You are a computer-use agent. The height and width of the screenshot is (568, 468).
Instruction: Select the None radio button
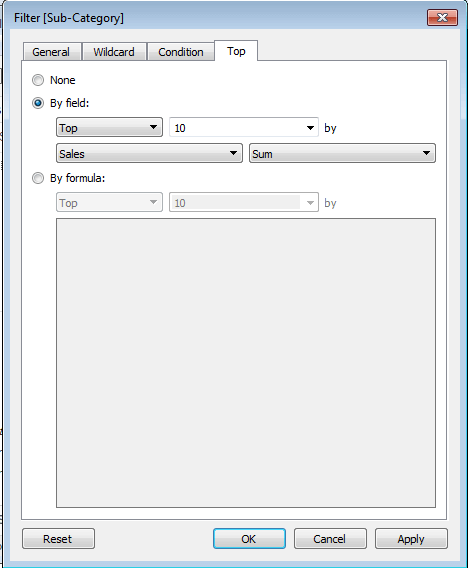[38, 80]
